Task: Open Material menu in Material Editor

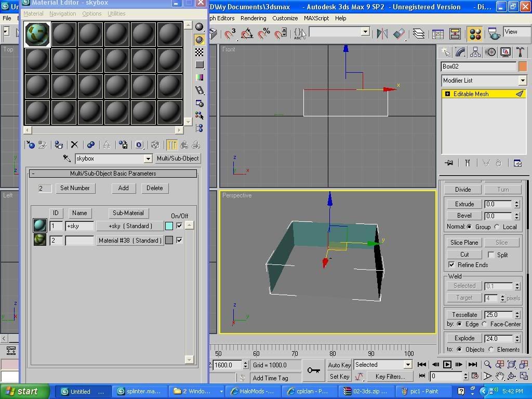Action: [33, 14]
